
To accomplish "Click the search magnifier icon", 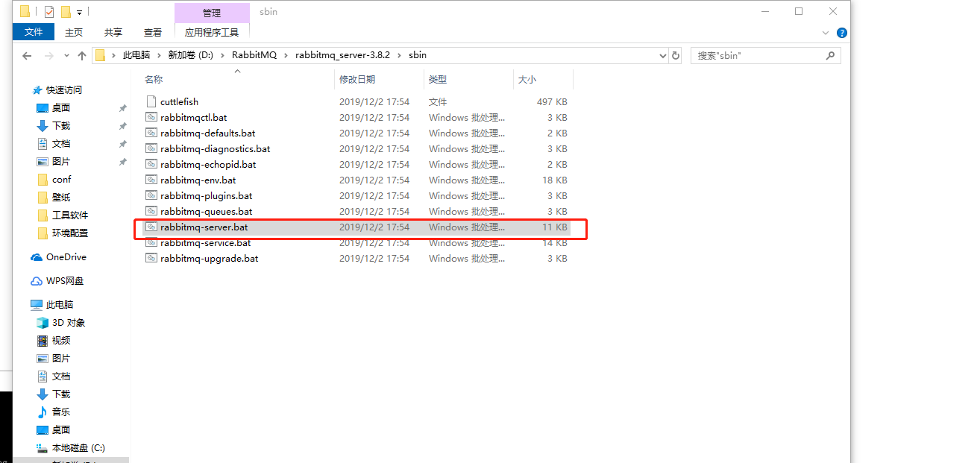I will click(831, 55).
